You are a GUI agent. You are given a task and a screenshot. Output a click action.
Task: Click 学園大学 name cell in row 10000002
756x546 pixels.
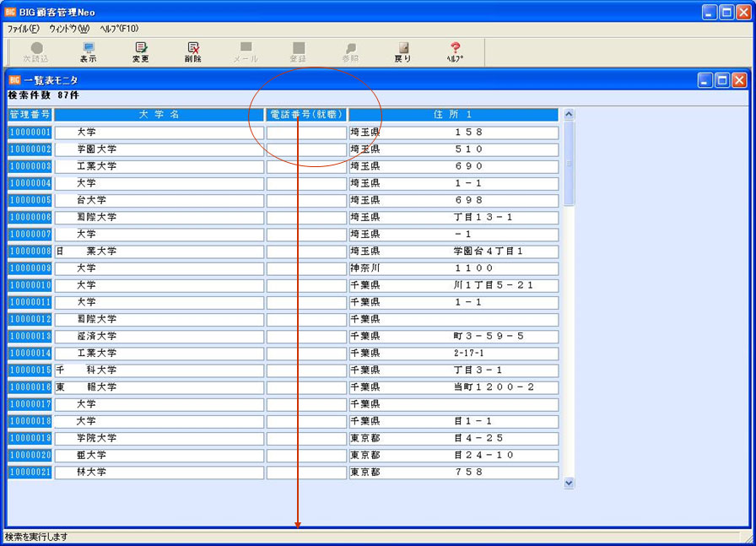coord(159,149)
